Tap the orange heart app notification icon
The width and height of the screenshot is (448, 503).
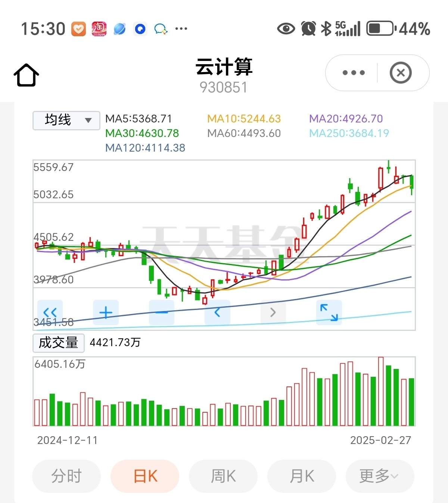point(78,29)
